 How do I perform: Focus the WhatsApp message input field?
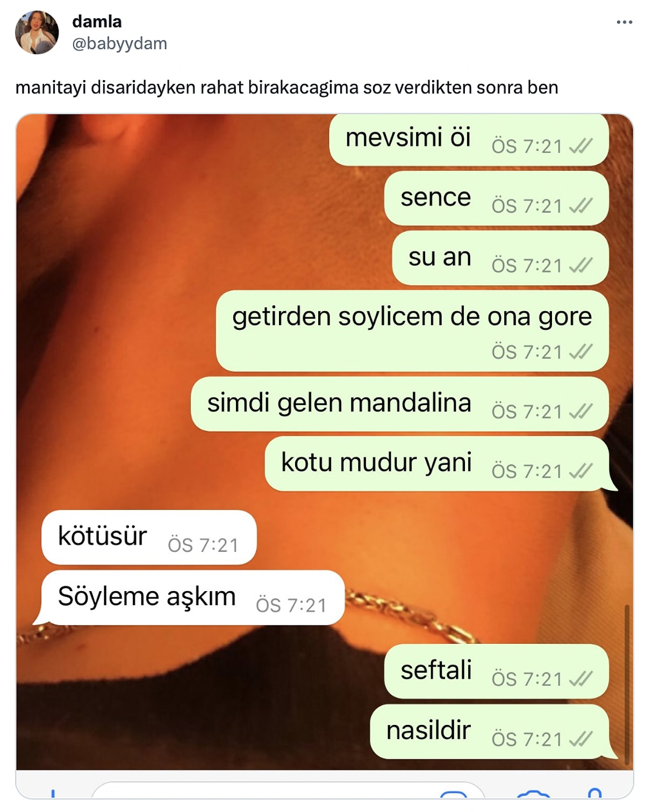pyautogui.click(x=288, y=791)
